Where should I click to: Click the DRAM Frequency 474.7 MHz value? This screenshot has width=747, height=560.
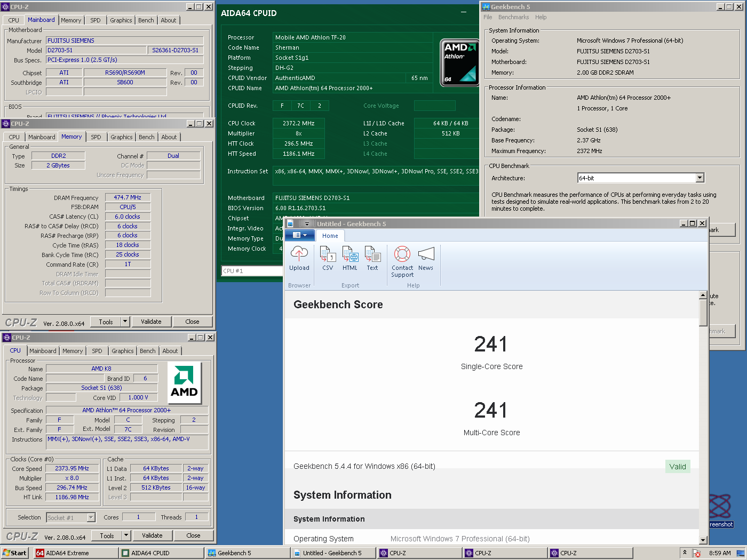click(x=128, y=197)
